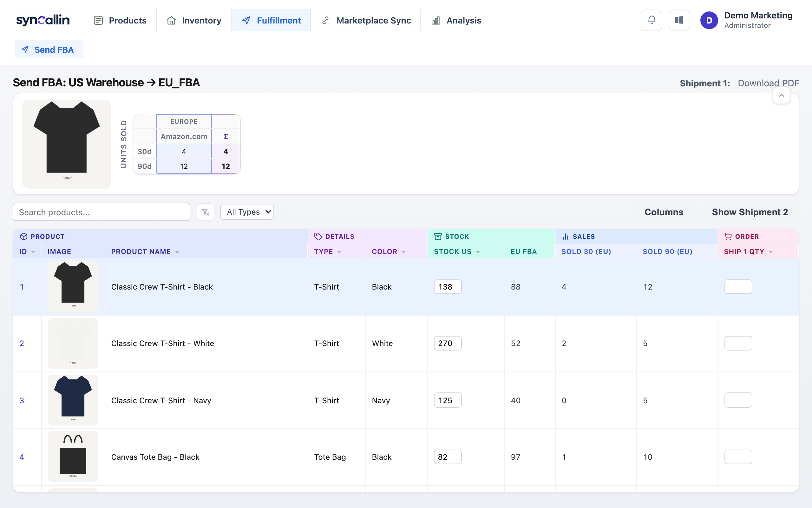This screenshot has width=812, height=508.
Task: Open the Fulfillment tab
Action: 271,20
